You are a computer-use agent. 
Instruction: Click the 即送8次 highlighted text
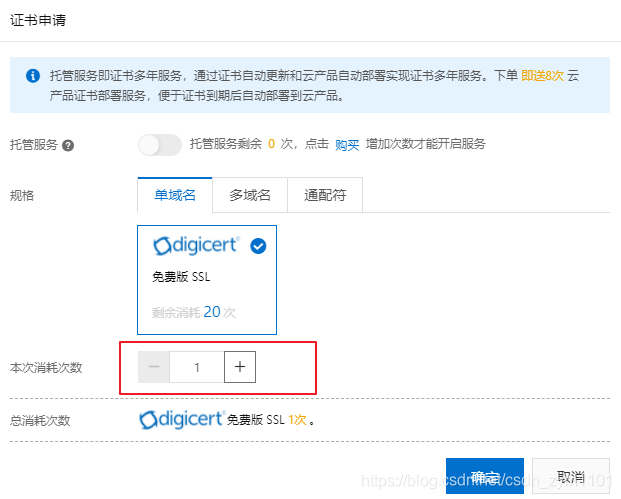tap(542, 75)
